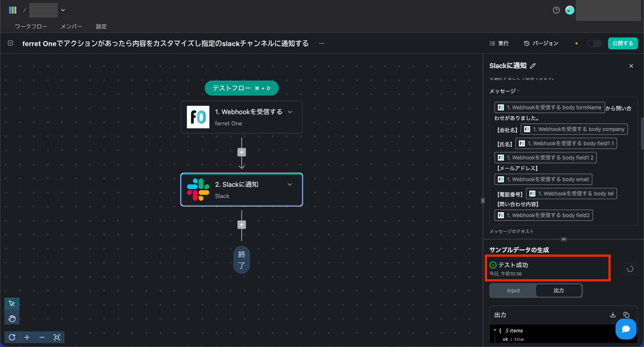Collapse the 5 items JSON tree
Screen dimensions: 644x347
coord(495,331)
